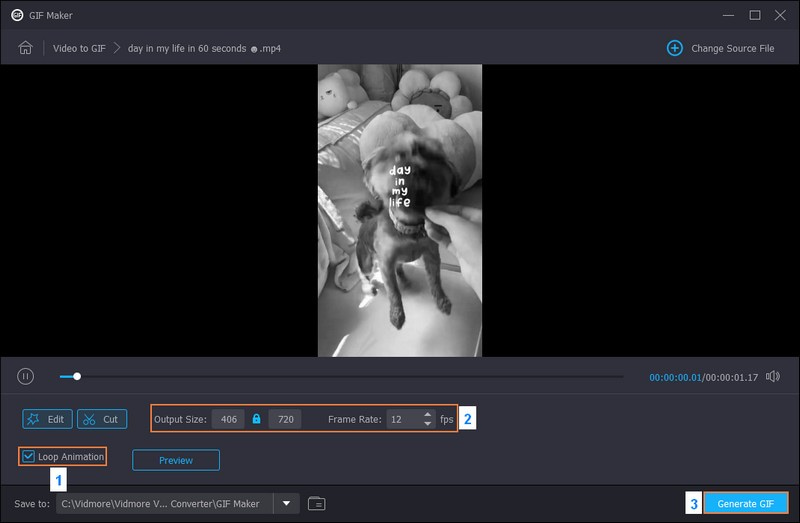Click the output width field 406
Image resolution: width=800 pixels, height=523 pixels.
228,419
